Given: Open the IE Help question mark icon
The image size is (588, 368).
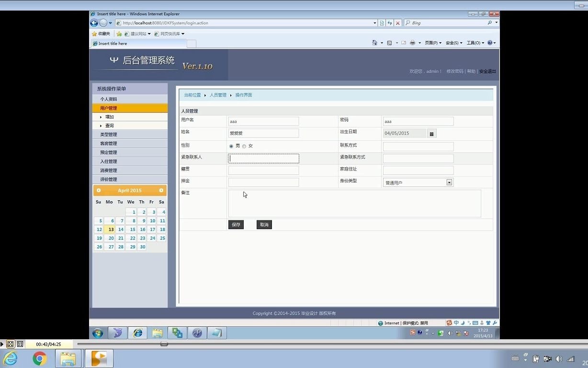Looking at the screenshot, I should tap(490, 43).
